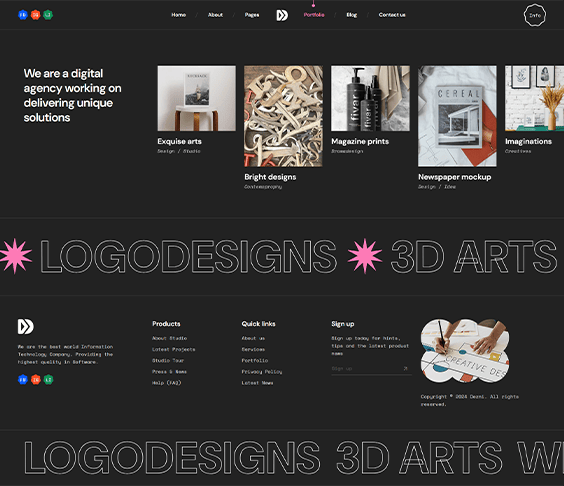
Task: Click the green LI icon in header
Action: click(x=48, y=15)
